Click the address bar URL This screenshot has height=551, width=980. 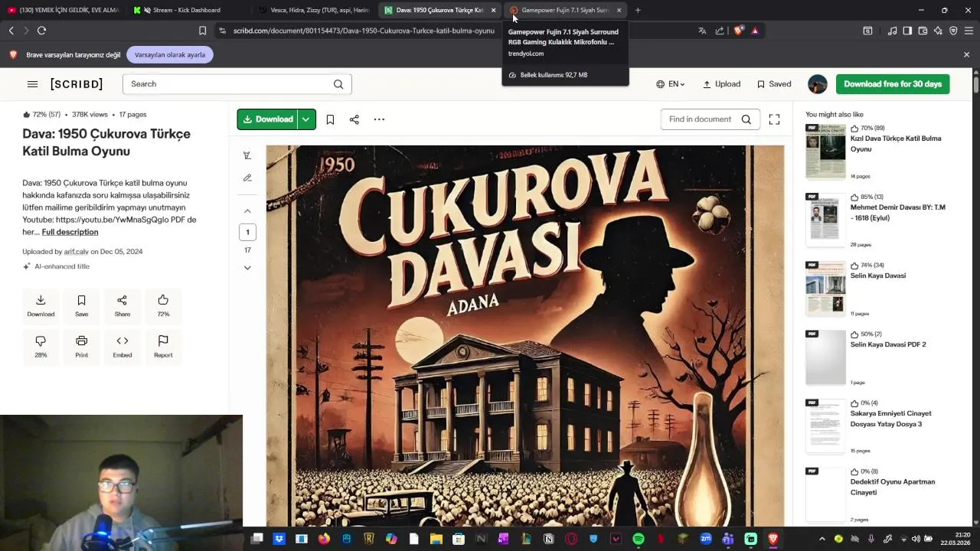[364, 31]
